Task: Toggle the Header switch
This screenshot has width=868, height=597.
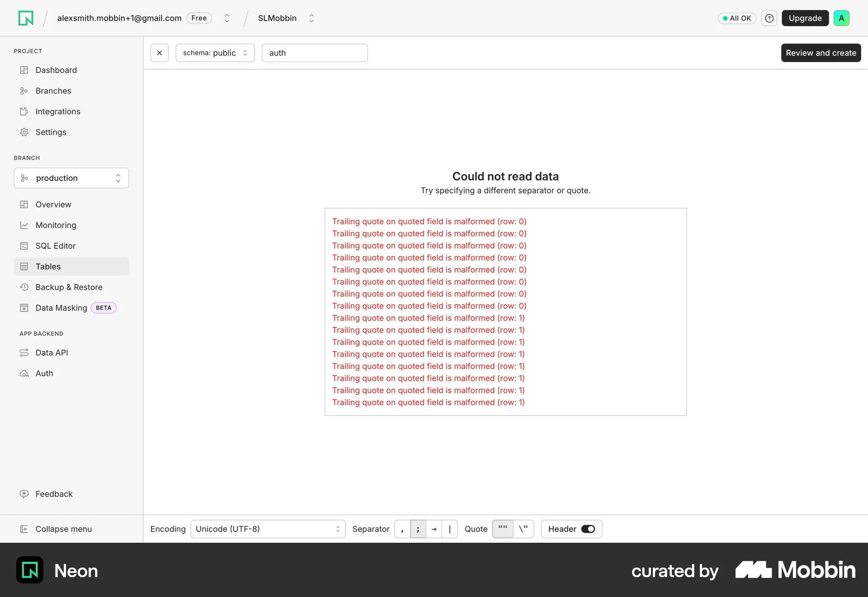Action: [x=588, y=529]
